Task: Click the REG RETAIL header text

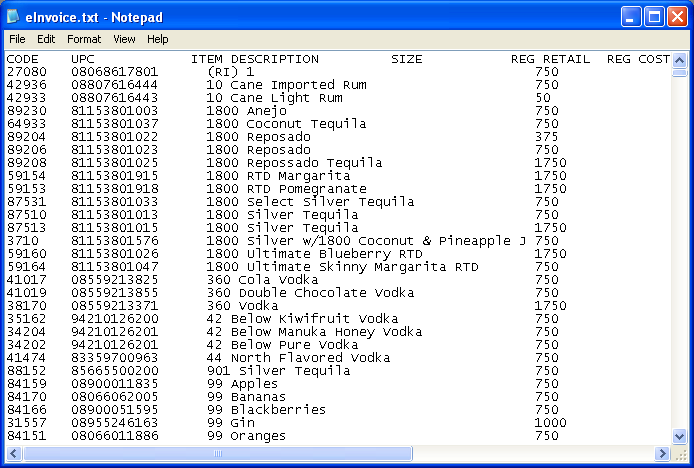Action: pyautogui.click(x=550, y=59)
